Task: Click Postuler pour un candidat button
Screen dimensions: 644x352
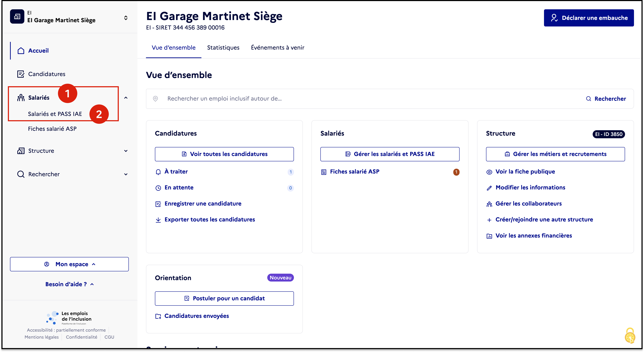Action: [x=224, y=298]
